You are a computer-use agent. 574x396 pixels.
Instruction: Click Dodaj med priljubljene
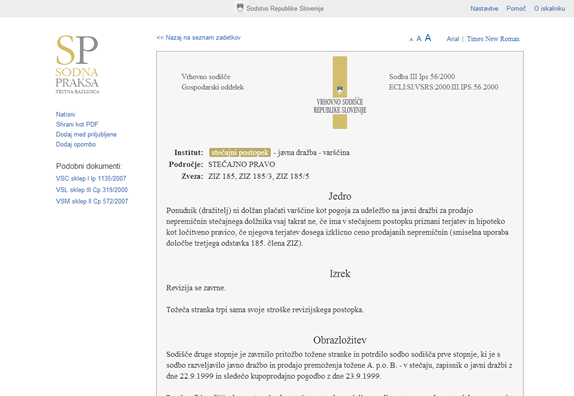[86, 134]
